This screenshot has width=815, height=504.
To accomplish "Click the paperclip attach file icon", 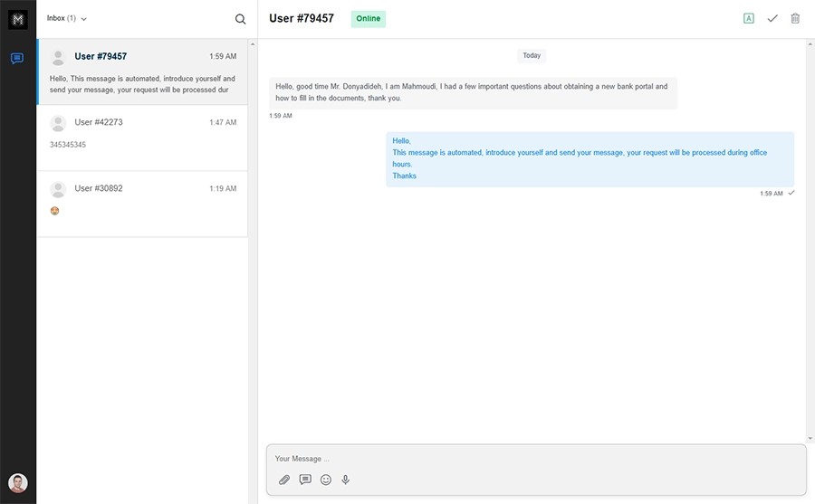I will click(284, 480).
